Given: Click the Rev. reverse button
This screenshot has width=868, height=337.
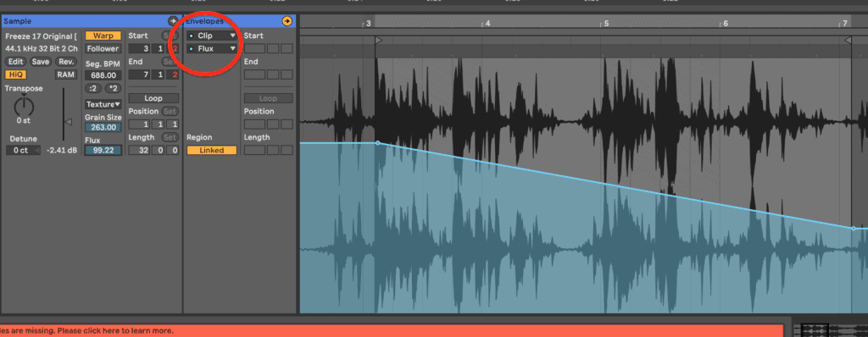Looking at the screenshot, I should [x=66, y=62].
